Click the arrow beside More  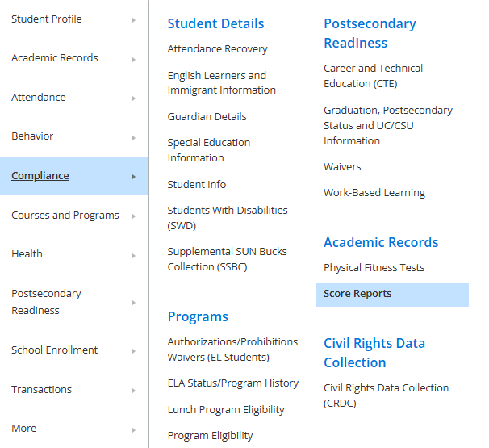(x=133, y=429)
